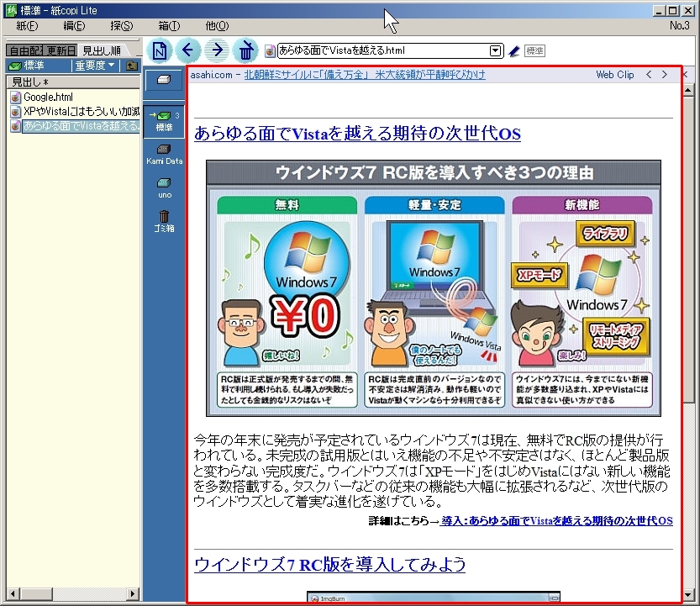The width and height of the screenshot is (700, 606).
Task: Open the 紙(F) menu
Action: coord(27,26)
